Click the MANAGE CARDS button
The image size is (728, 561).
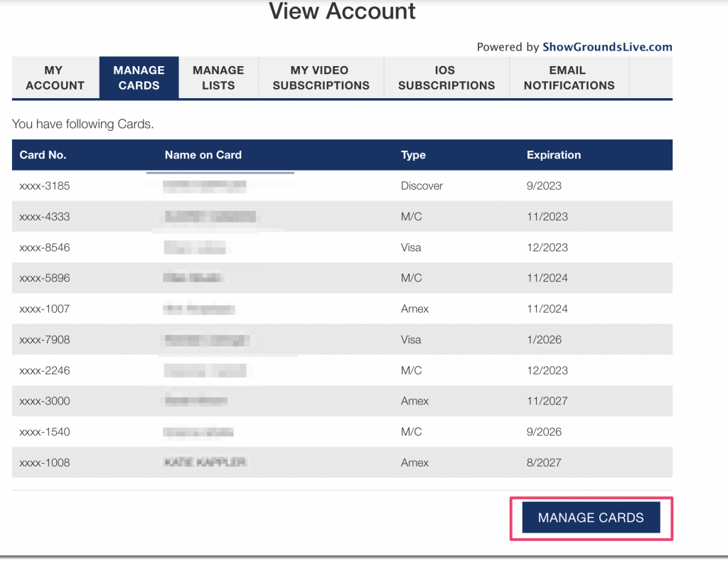(591, 518)
